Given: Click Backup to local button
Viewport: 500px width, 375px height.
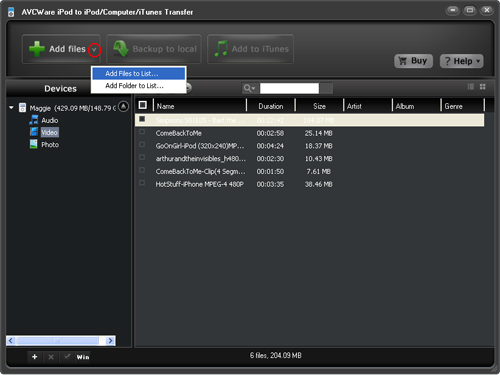Looking at the screenshot, I should [154, 49].
